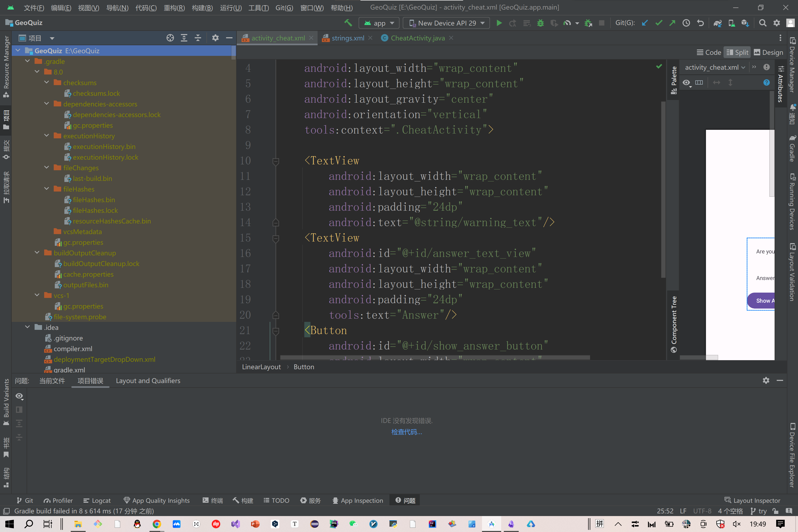Open New Device API 29 dropdown

tap(446, 23)
